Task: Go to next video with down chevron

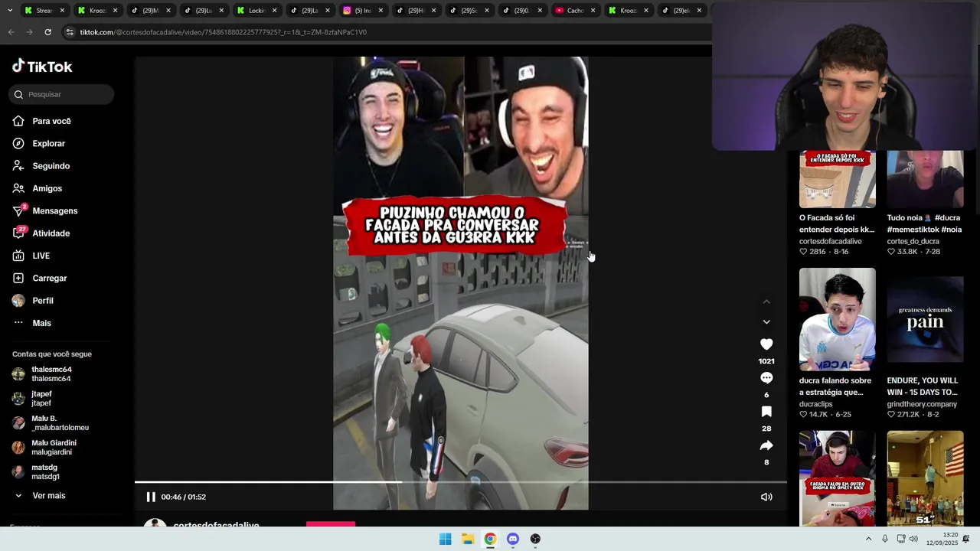Action: pos(766,322)
